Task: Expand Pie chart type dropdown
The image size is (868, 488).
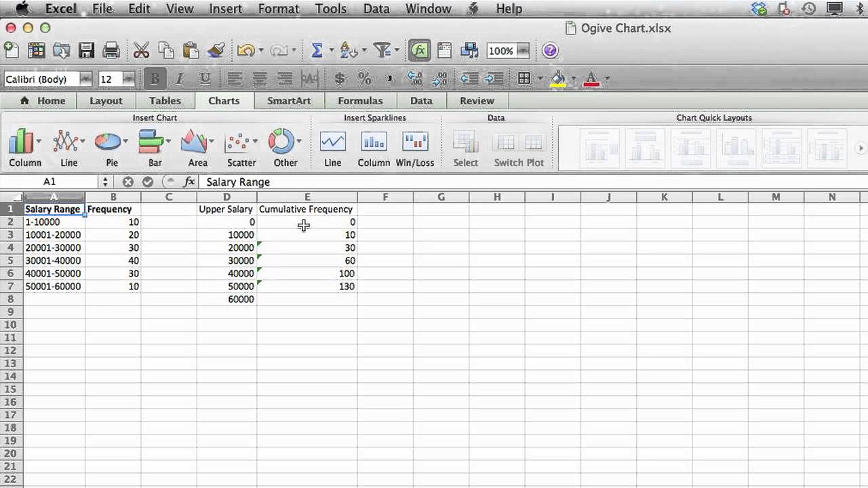Action: [x=125, y=142]
